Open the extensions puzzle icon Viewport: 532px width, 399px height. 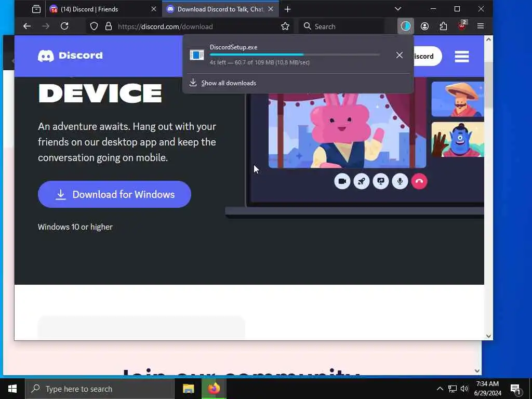[443, 26]
